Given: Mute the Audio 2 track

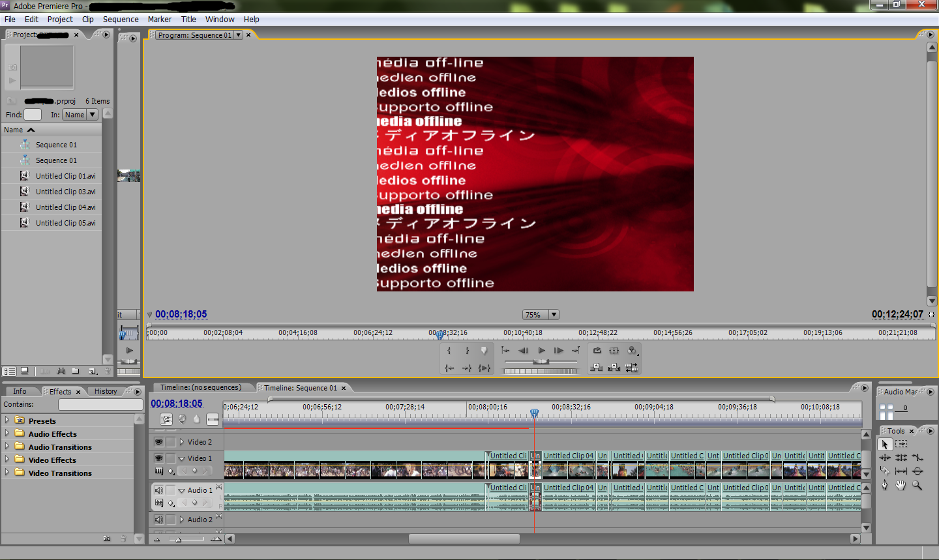Looking at the screenshot, I should click(x=158, y=520).
